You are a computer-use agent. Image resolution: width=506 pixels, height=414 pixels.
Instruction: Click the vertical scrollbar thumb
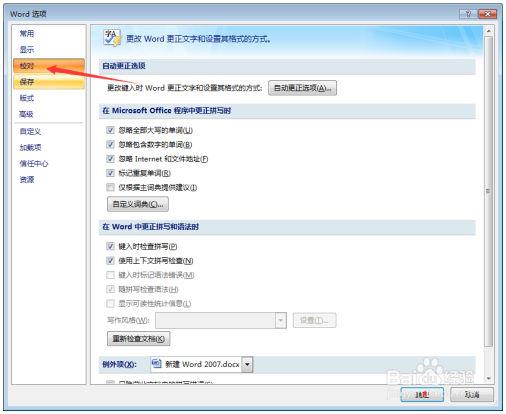488,191
